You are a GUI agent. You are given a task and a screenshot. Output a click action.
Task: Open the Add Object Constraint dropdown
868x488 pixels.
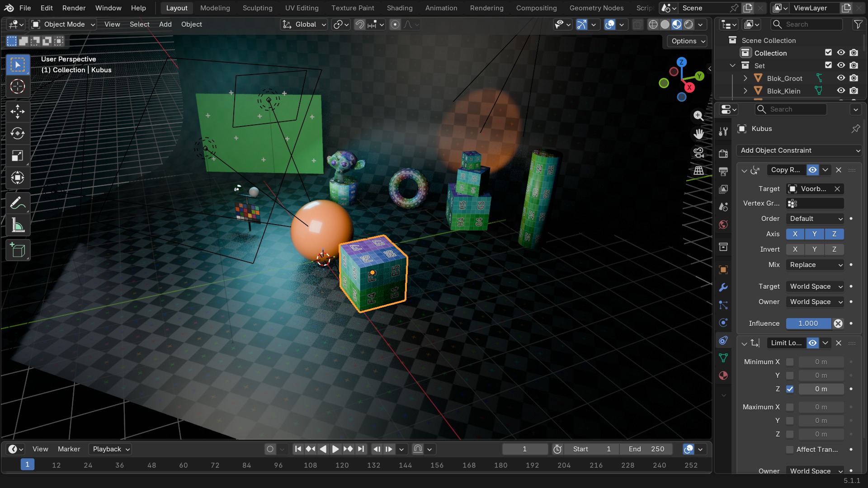(x=799, y=150)
